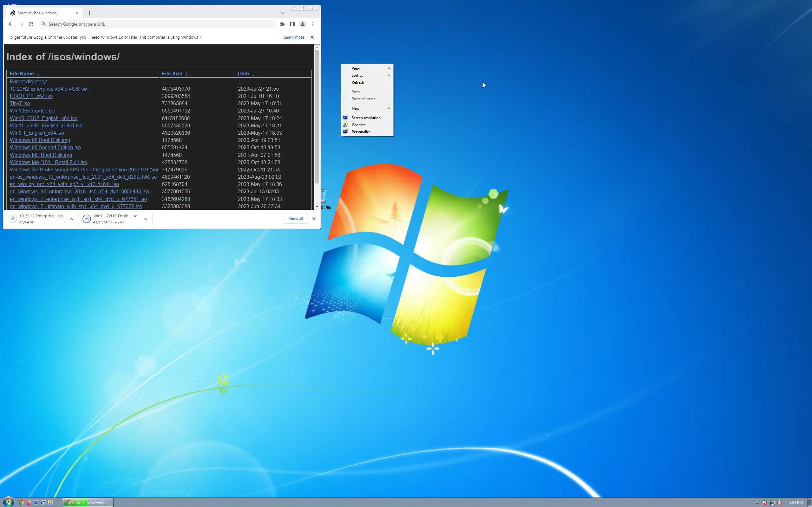Image resolution: width=812 pixels, height=507 pixels.
Task: Open Chrome's side panel icon
Action: click(x=292, y=24)
